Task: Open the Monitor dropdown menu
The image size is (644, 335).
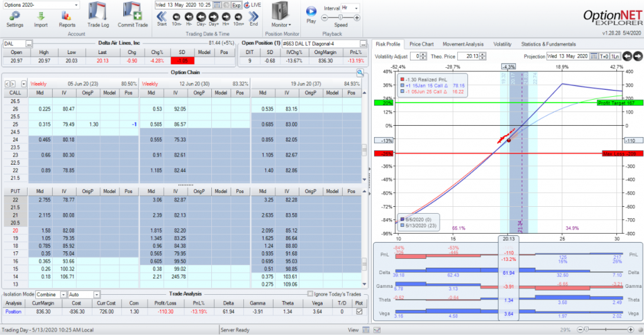Action: [280, 25]
